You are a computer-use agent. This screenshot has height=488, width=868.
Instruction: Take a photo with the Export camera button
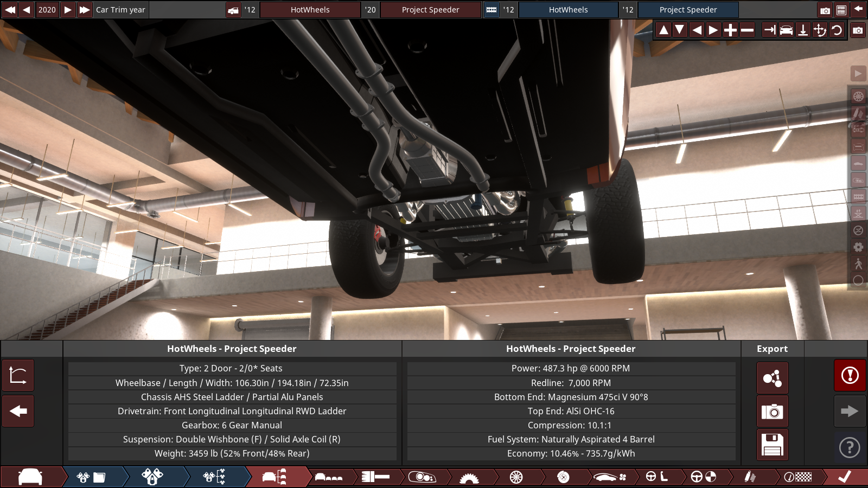pyautogui.click(x=773, y=412)
